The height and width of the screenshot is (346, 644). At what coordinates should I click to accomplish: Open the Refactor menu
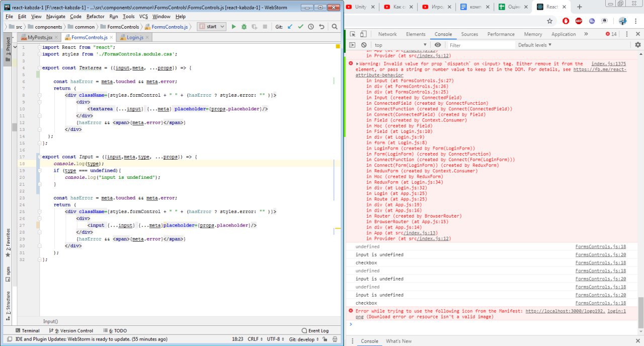95,17
